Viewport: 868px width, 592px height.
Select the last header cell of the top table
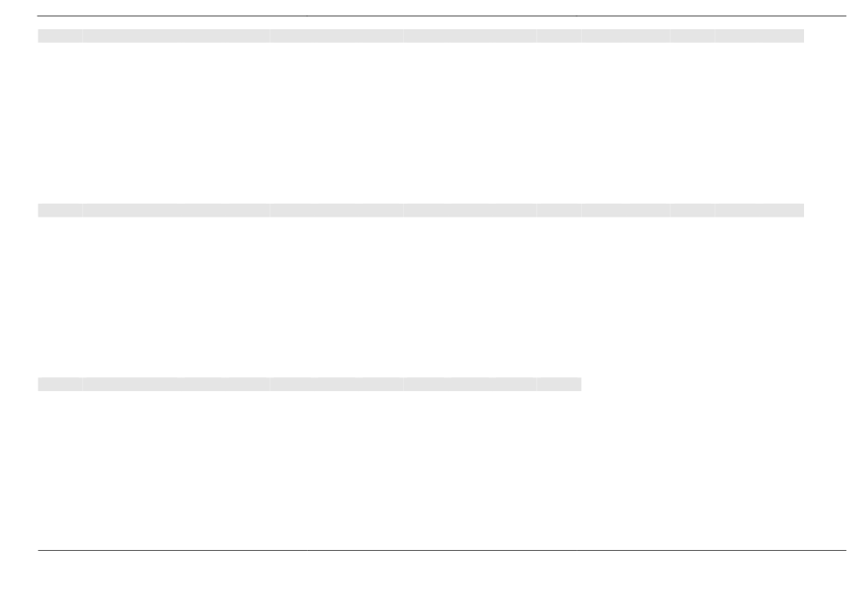[759, 36]
